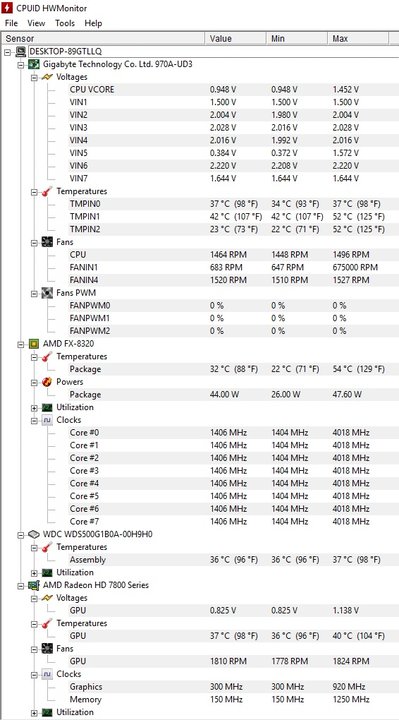The height and width of the screenshot is (720, 399).
Task: Expand the WDC drive Utilization node
Action: pyautogui.click(x=34, y=573)
